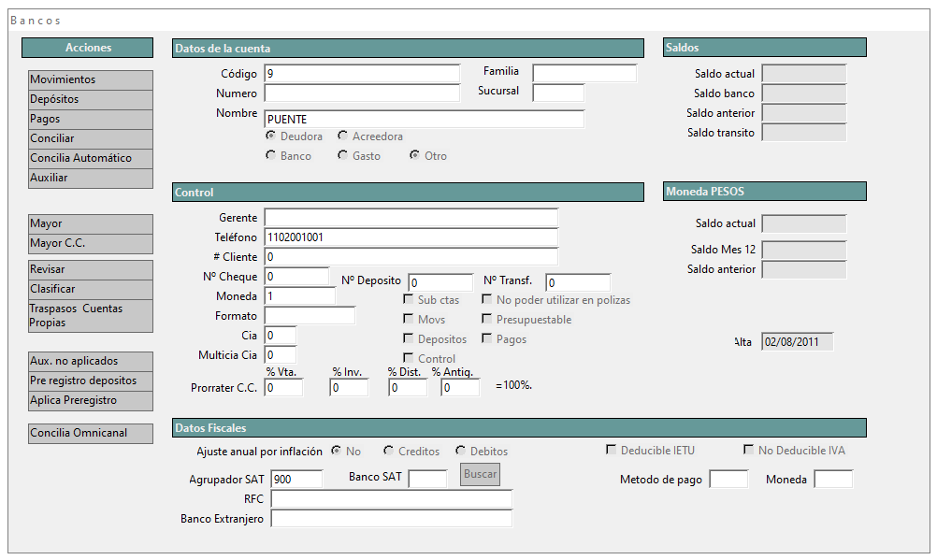Focus the Teléfono input field
The image size is (937, 560).
(411, 237)
